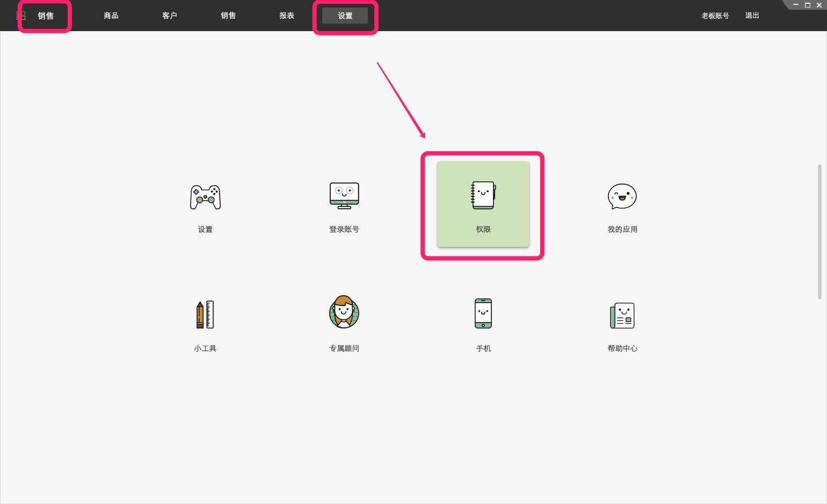This screenshot has width=827, height=504.
Task: Minimize the application window
Action: (796, 5)
